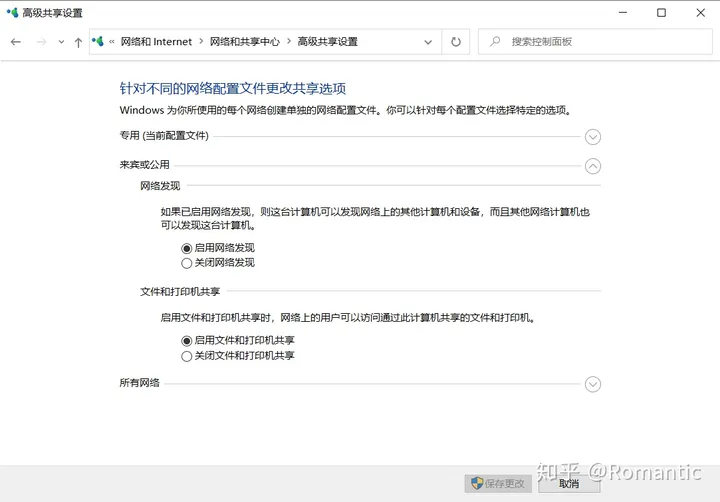Image resolution: width=720 pixels, height=502 pixels.
Task: Expand the 专用 (当前配置文件) section
Action: click(593, 137)
